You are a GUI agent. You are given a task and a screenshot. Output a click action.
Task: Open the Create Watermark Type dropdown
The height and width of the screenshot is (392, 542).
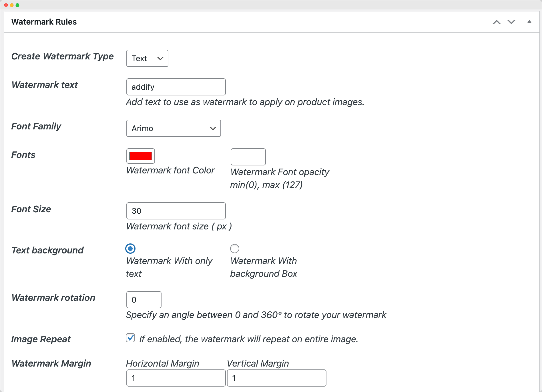[147, 58]
